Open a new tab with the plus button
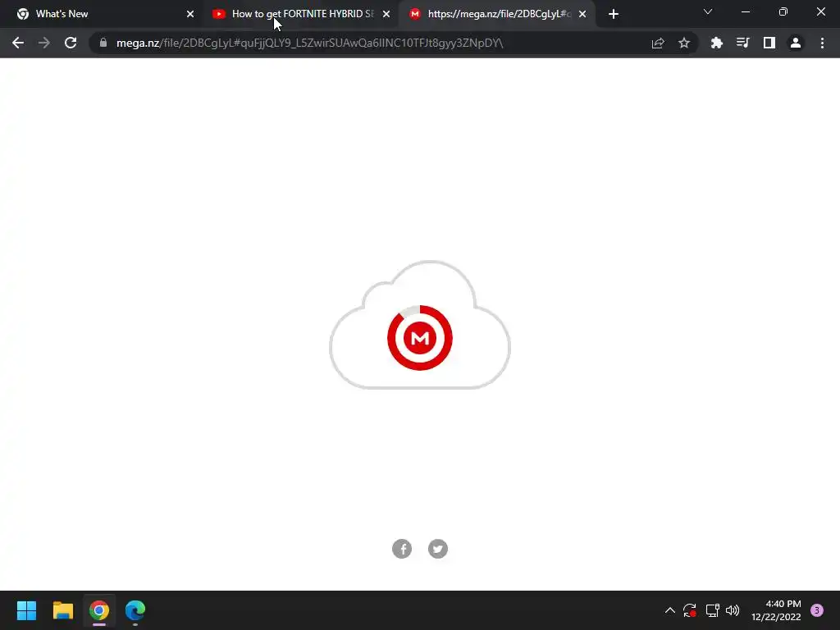 (x=614, y=14)
